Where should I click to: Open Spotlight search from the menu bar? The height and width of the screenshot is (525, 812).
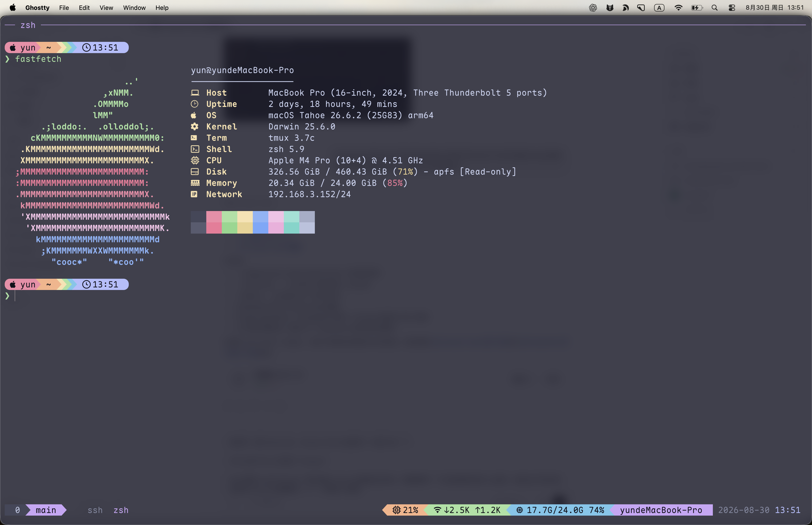click(714, 8)
